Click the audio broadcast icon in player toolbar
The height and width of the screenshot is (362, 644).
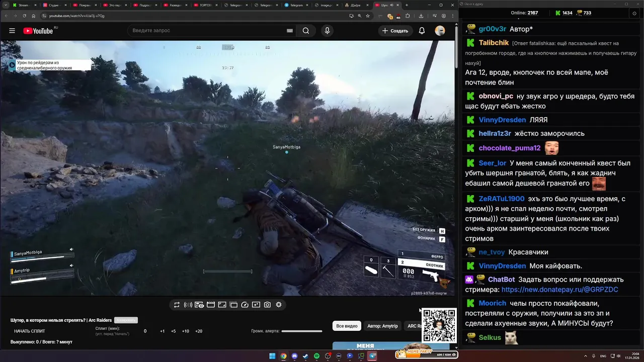188,305
